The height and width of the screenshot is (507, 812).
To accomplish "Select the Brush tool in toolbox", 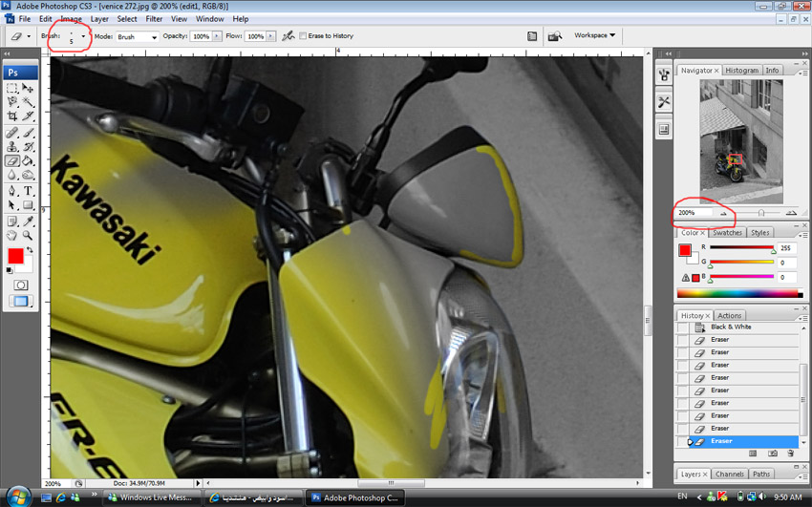I will click(x=28, y=133).
